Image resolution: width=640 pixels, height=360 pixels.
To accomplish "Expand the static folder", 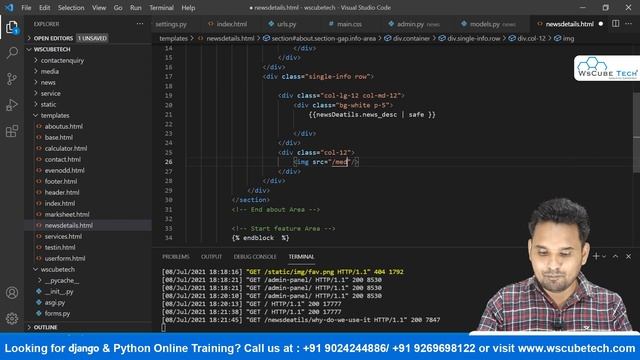I will [x=88, y=104].
